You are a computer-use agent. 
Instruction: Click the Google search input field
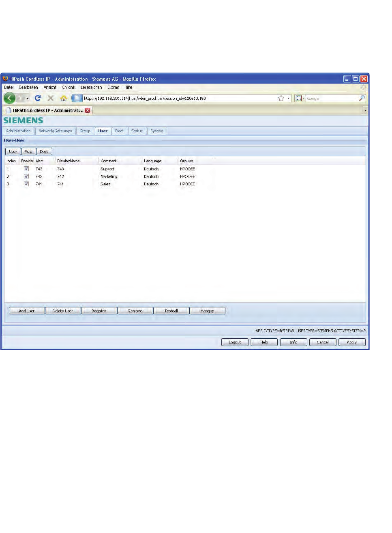tap(332, 98)
